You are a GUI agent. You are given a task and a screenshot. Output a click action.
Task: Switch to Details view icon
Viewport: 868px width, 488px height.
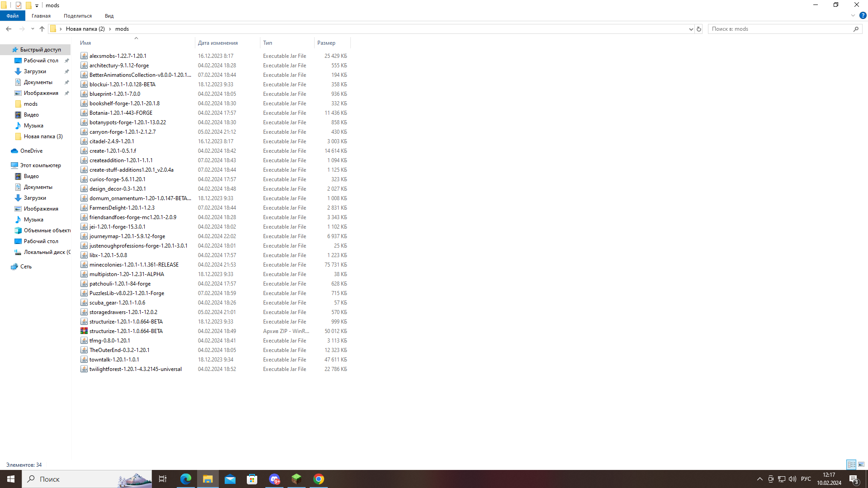851,465
